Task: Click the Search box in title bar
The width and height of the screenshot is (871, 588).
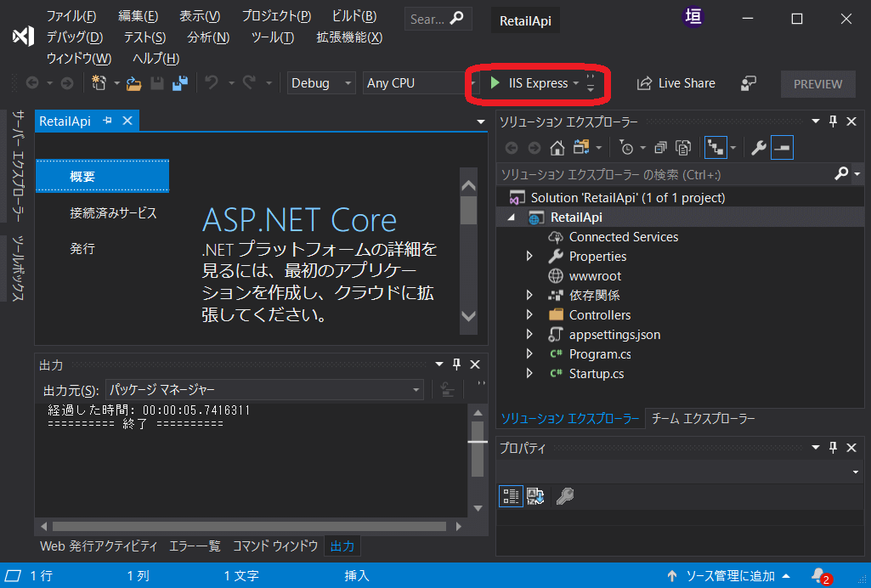Action: (x=438, y=19)
